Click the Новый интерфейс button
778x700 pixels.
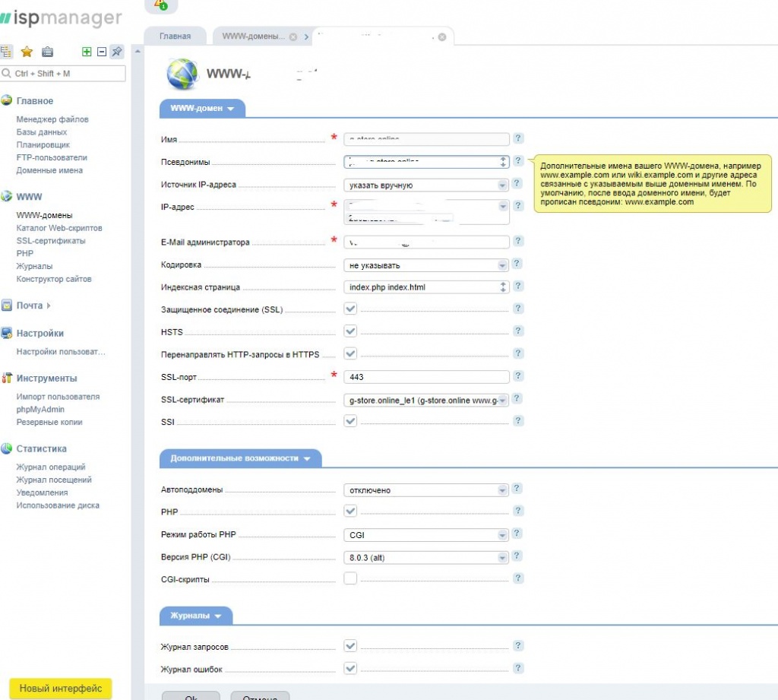pos(61,688)
